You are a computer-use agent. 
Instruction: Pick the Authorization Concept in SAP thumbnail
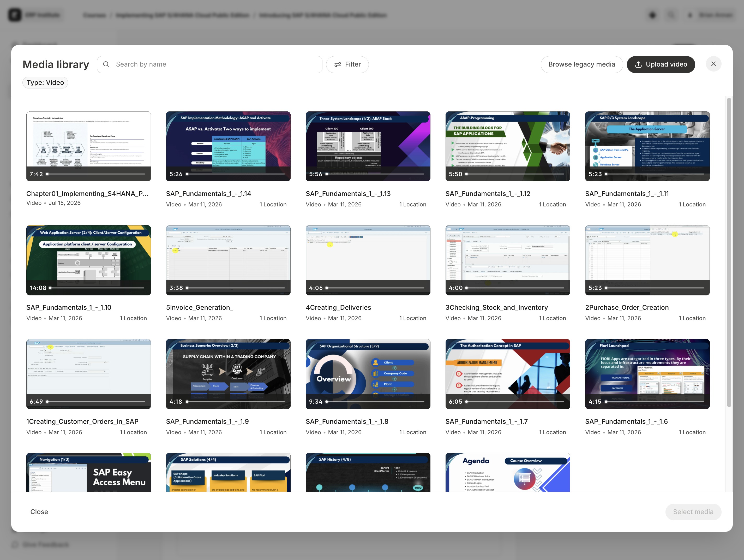pyautogui.click(x=508, y=374)
